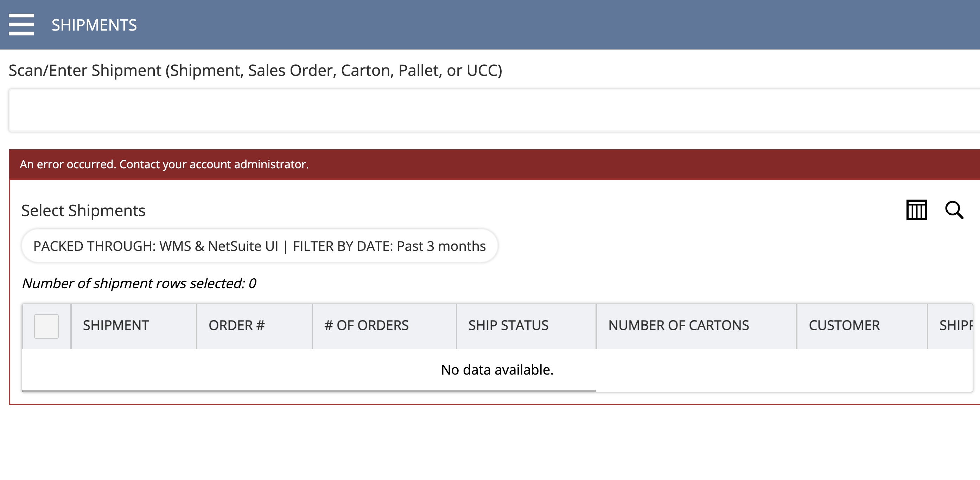Focus the Scan/Enter Shipment input box
980x480 pixels.
coord(494,111)
